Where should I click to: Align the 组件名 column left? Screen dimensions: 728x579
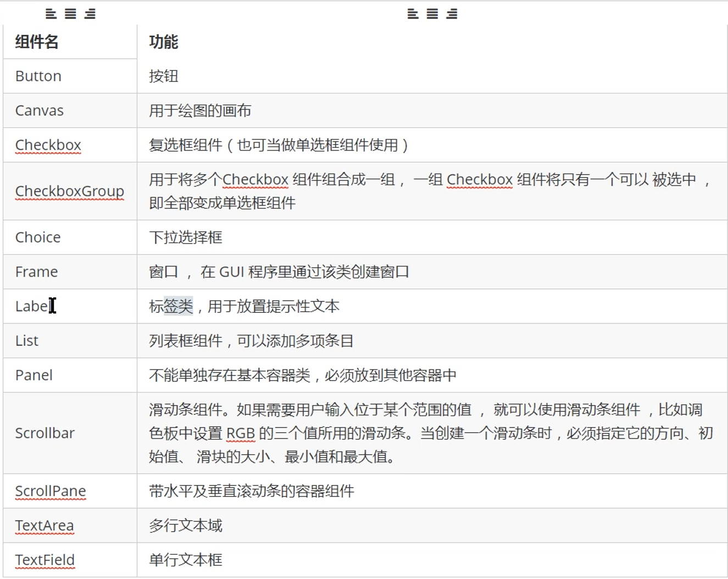[51, 14]
